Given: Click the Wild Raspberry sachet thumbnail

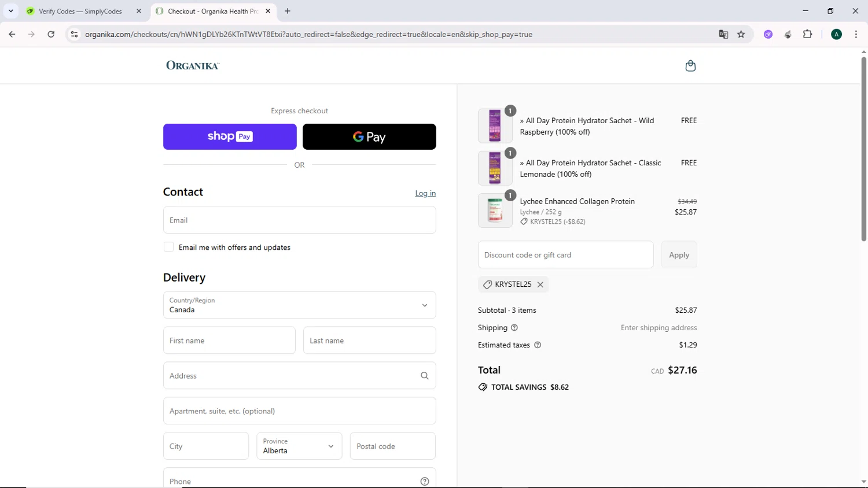Looking at the screenshot, I should 495,125.
